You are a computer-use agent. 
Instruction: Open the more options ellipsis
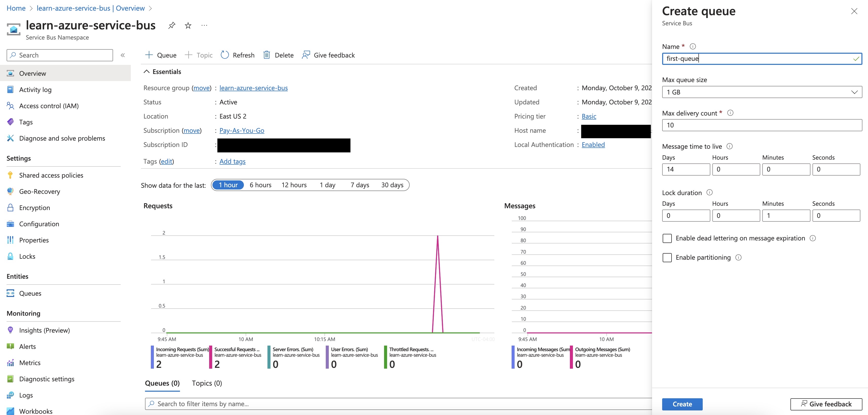point(204,25)
